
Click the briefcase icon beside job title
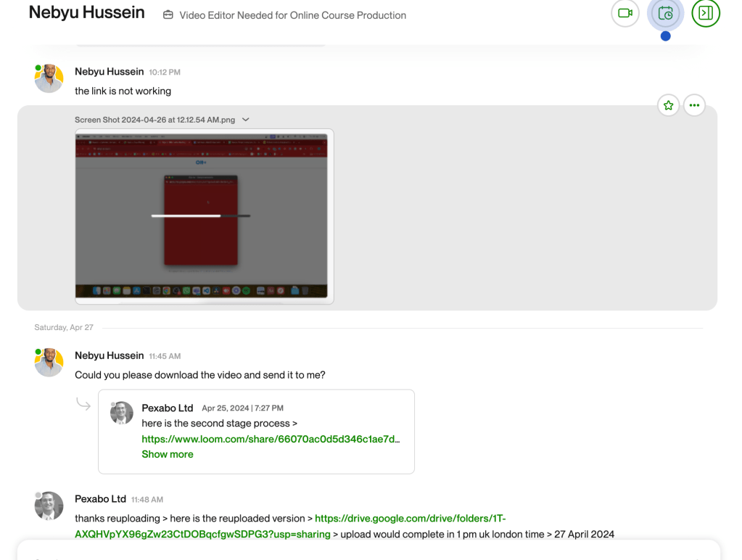168,15
